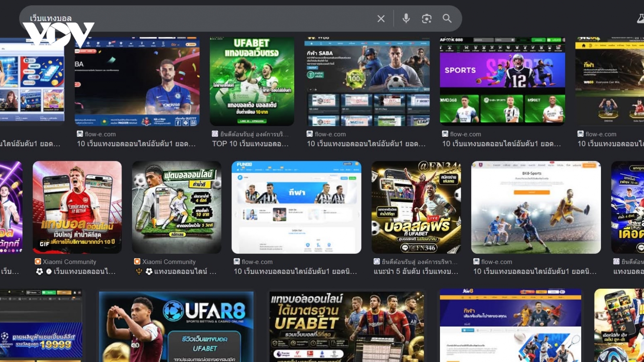Open 10 เว็บแทงบอล title under กีฬา SABA image
Viewport: 644px width, 362px height.
click(x=366, y=144)
